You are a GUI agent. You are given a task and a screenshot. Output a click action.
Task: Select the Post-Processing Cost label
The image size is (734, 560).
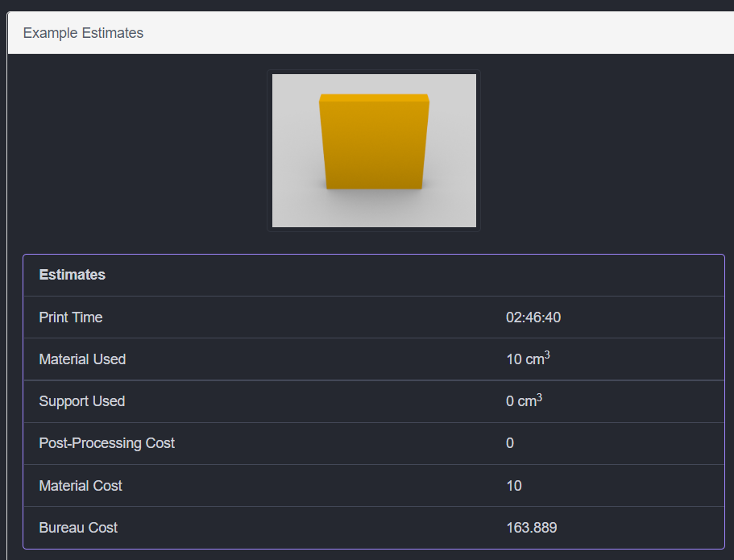tap(106, 443)
